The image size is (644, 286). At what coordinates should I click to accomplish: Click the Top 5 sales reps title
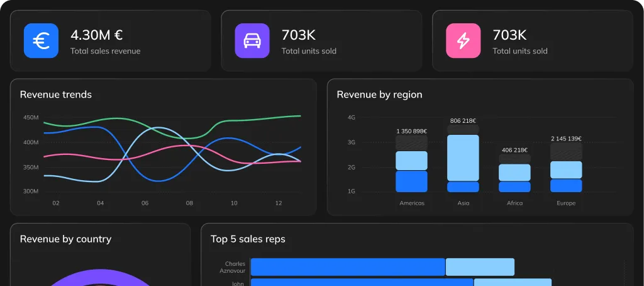coord(248,239)
